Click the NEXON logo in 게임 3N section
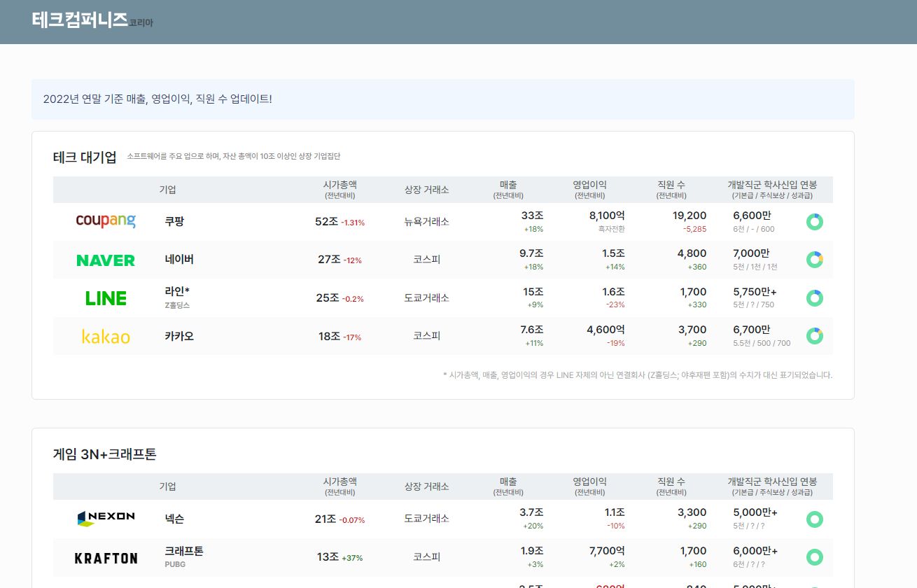This screenshot has width=917, height=588. point(106,519)
